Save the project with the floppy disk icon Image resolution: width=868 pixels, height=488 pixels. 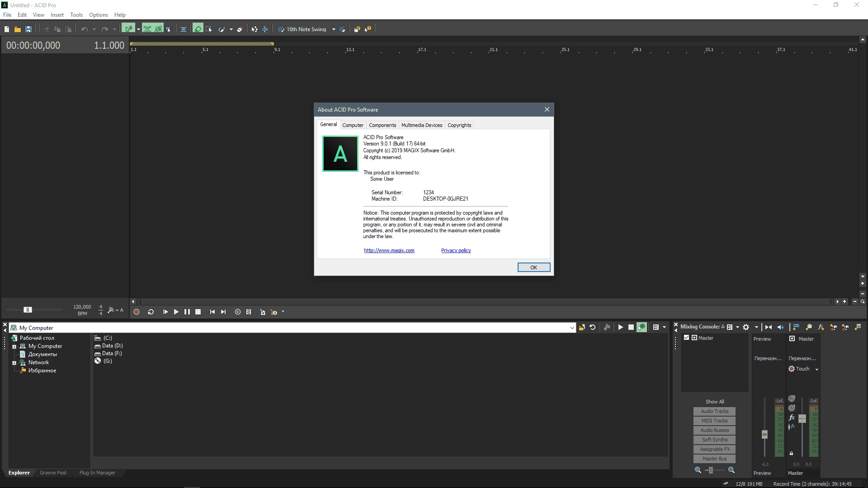(28, 29)
